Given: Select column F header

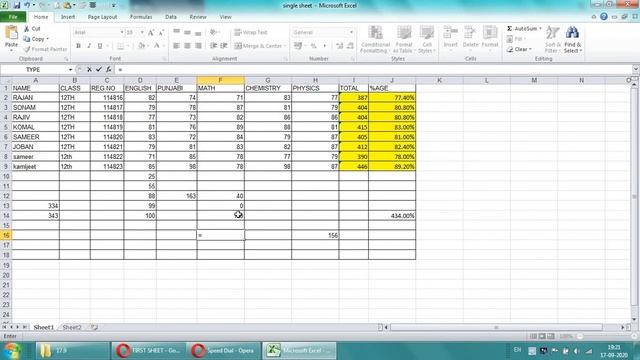Looking at the screenshot, I should (220, 80).
